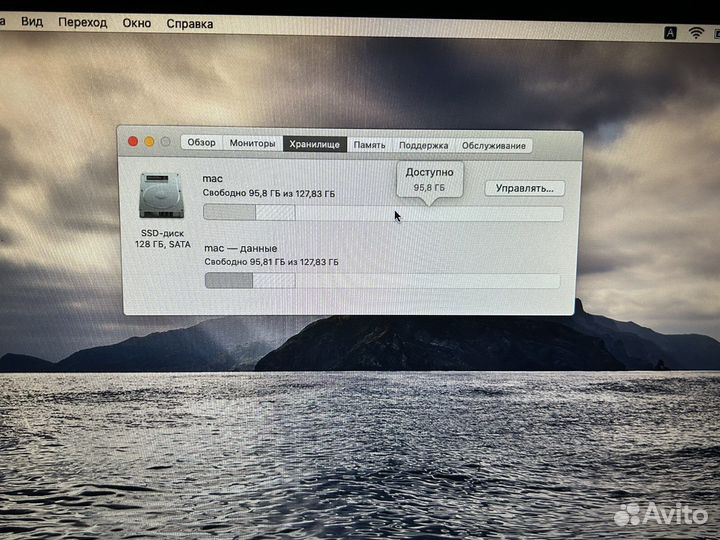
Task: Click the Управлять… button
Action: 524,188
